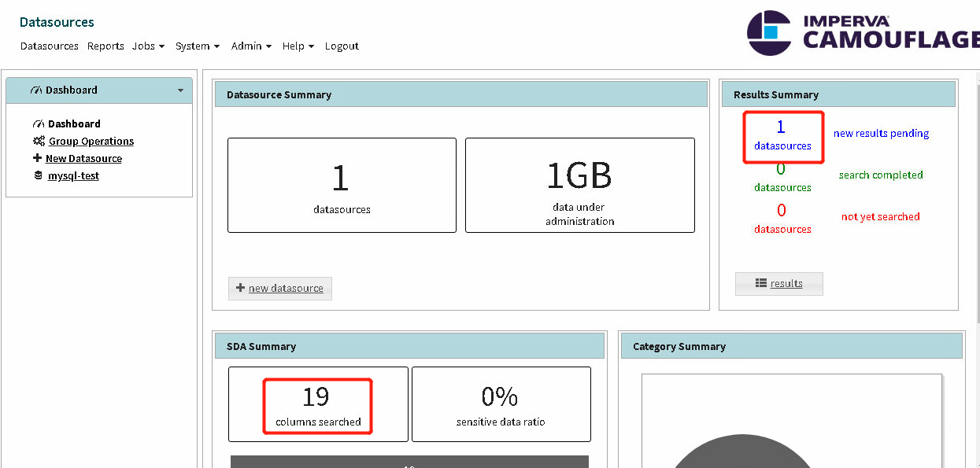The width and height of the screenshot is (980, 468).
Task: Click the Datasource Summary panel header
Action: (461, 94)
